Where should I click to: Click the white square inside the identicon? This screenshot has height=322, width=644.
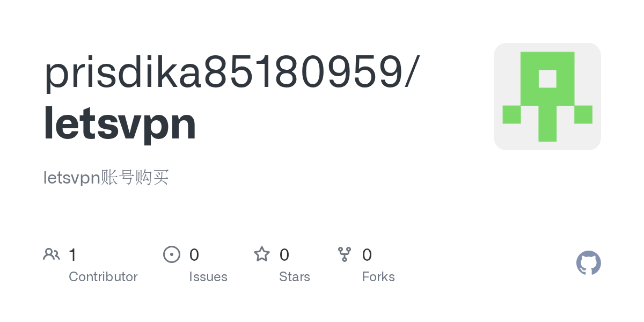tap(547, 79)
